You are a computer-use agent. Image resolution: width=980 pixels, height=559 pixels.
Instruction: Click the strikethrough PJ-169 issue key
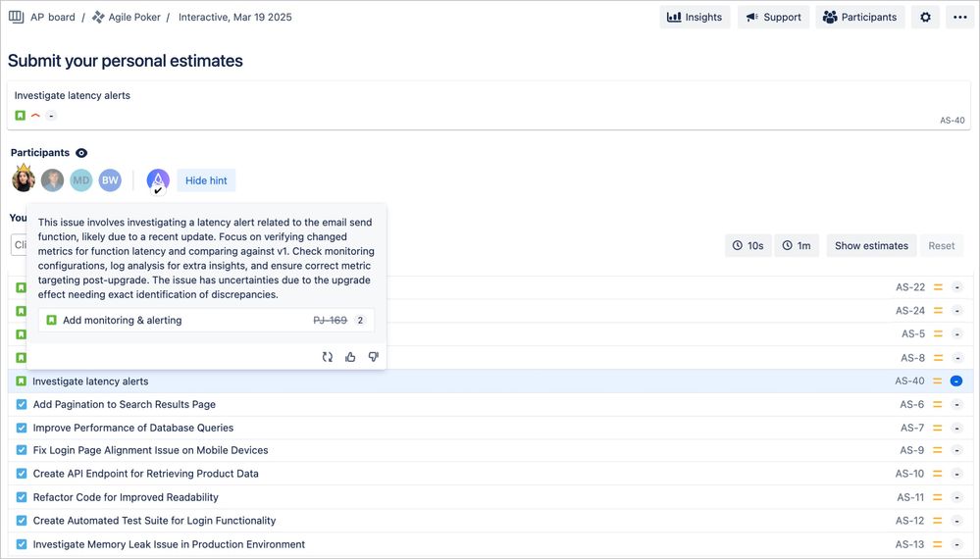330,321
